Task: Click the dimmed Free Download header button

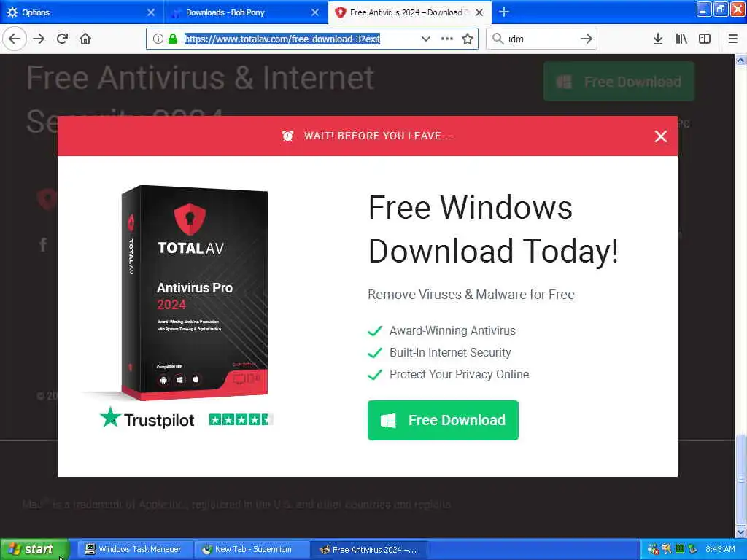Action: pyautogui.click(x=619, y=82)
